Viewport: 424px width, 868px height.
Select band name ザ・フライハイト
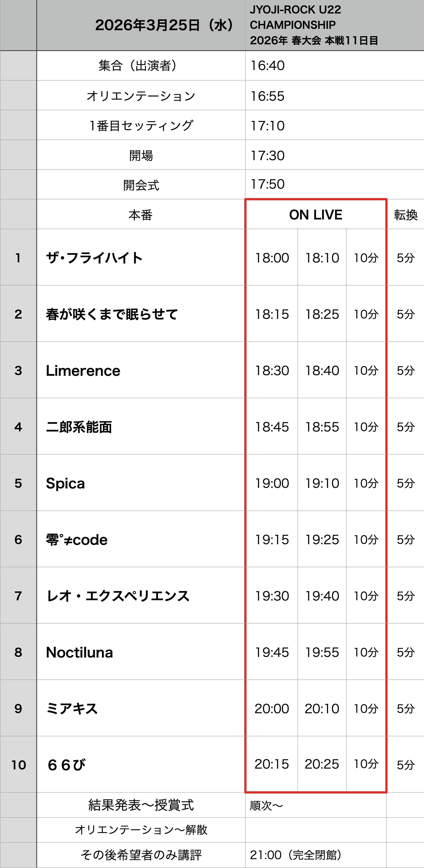94,258
